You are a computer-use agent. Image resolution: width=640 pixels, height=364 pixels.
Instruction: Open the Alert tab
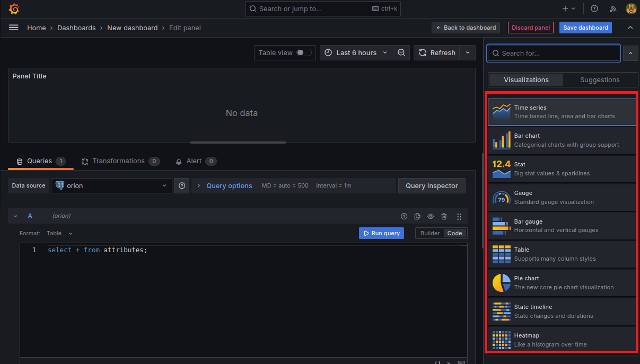pos(196,161)
